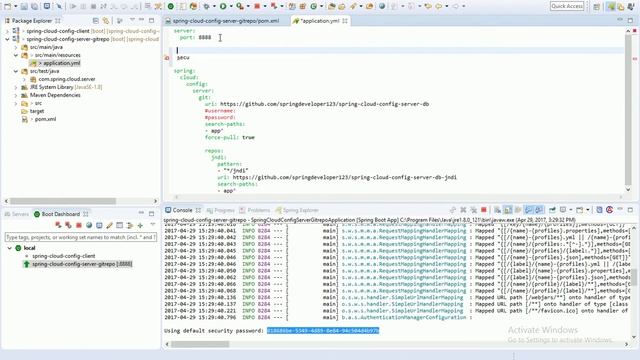Click the globe web browser icon in toolbar
Image resolution: width=640 pixels, height=360 pixels.
point(382,6)
